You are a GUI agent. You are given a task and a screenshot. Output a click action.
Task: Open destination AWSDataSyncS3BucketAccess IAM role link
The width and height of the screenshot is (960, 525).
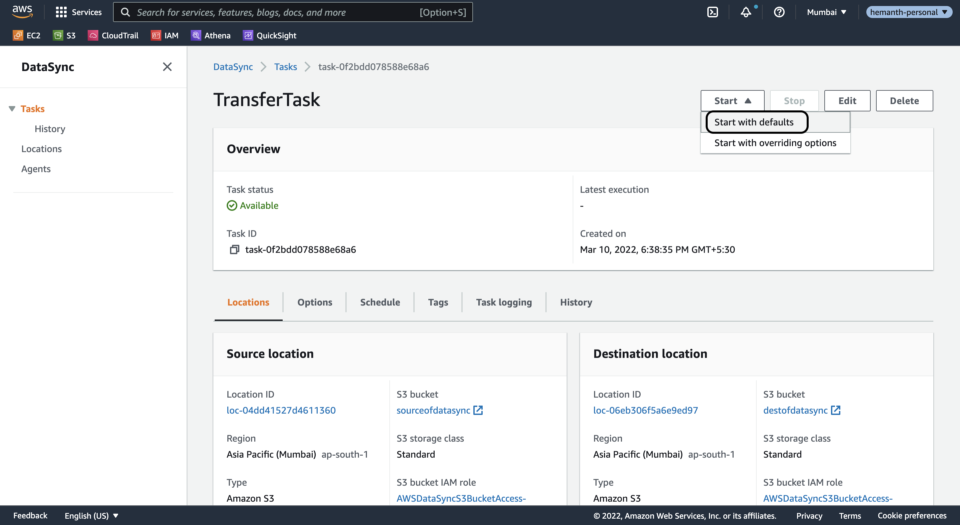tap(828, 499)
